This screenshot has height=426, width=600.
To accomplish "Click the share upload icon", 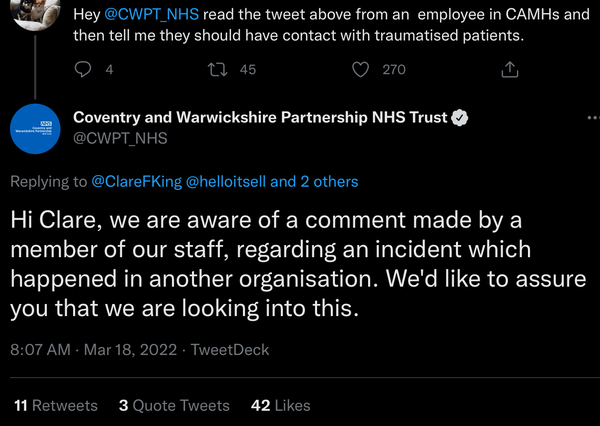I will [x=509, y=69].
